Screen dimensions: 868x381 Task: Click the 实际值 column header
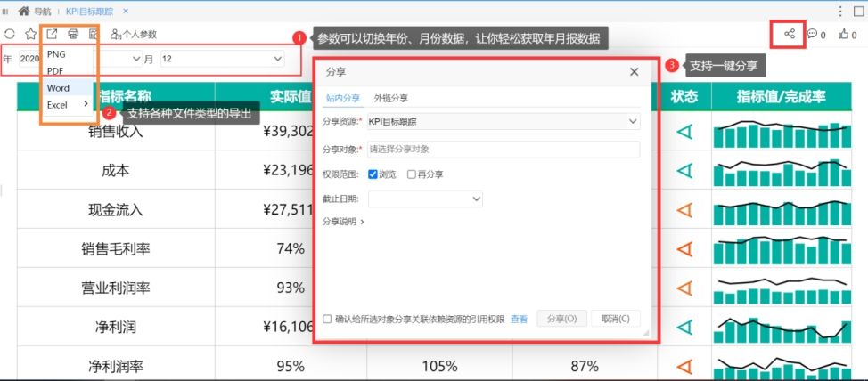pyautogui.click(x=291, y=97)
